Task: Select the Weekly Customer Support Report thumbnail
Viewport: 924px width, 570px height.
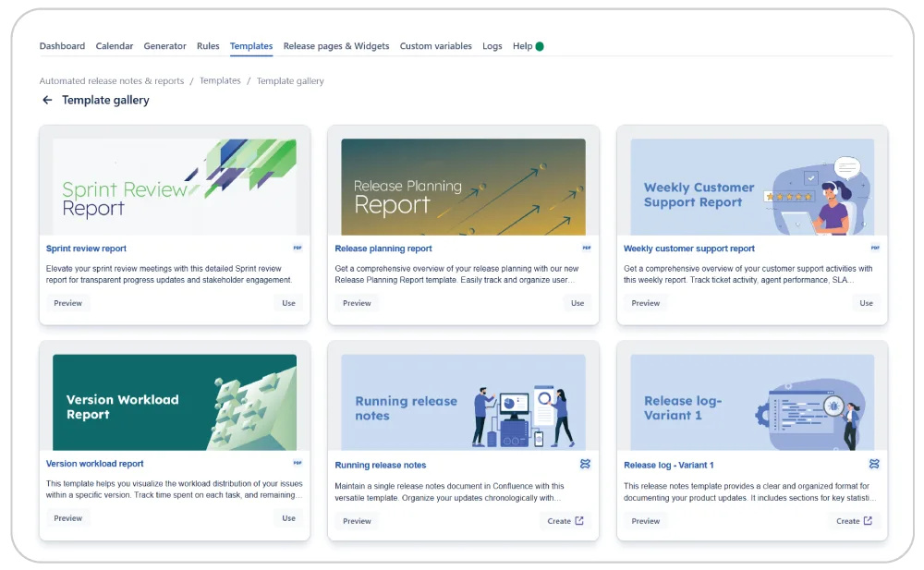Action: [x=752, y=187]
